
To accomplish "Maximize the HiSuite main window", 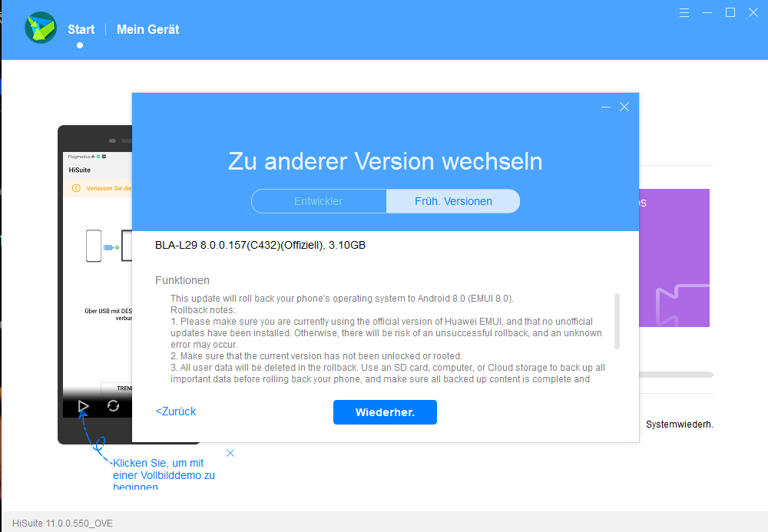I will tap(730, 13).
